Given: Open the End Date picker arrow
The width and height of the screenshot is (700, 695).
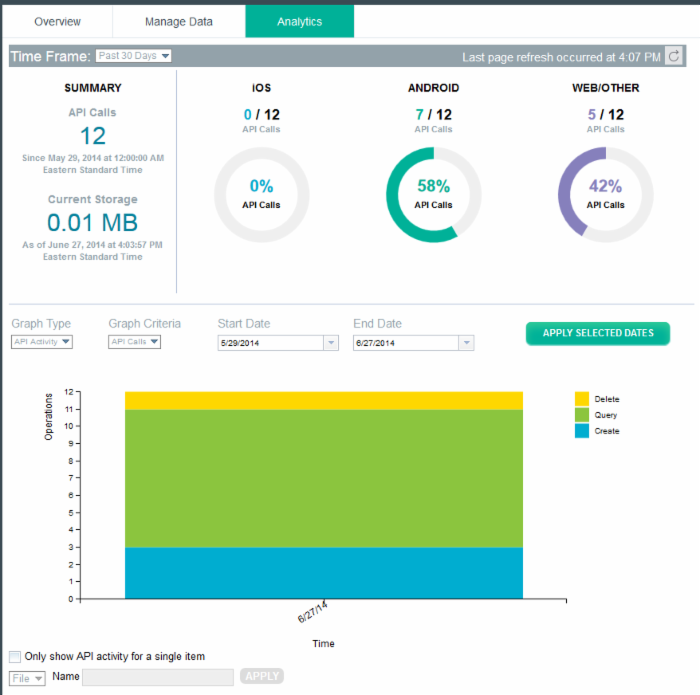Looking at the screenshot, I should (x=466, y=343).
